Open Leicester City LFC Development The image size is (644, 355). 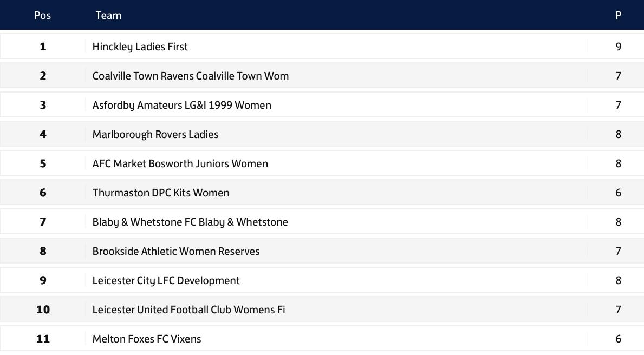[166, 280]
